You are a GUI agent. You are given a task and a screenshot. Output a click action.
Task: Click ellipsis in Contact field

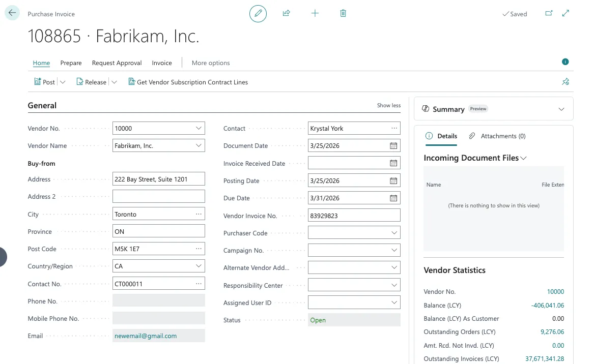tap(394, 129)
